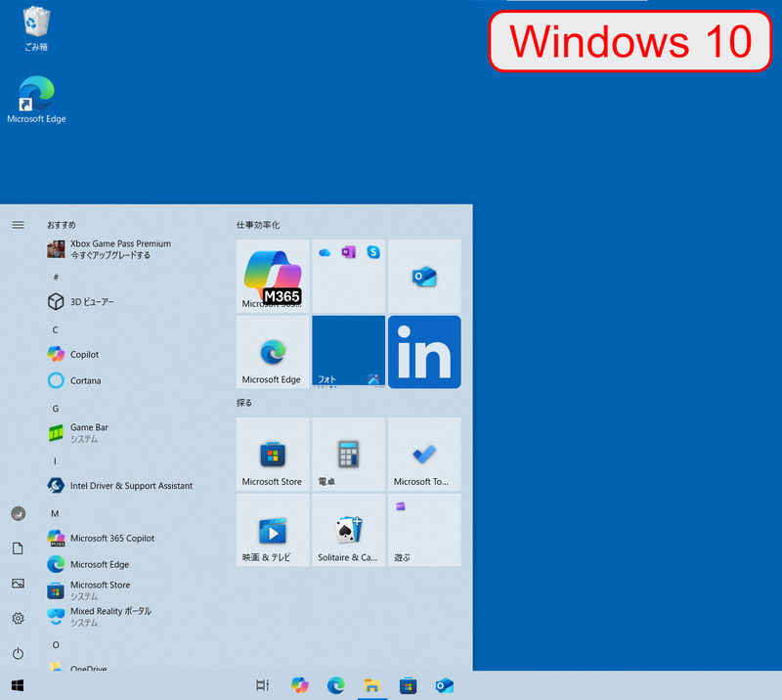The width and height of the screenshot is (782, 700).
Task: Open Cortana in the app list
Action: pyautogui.click(x=74, y=380)
